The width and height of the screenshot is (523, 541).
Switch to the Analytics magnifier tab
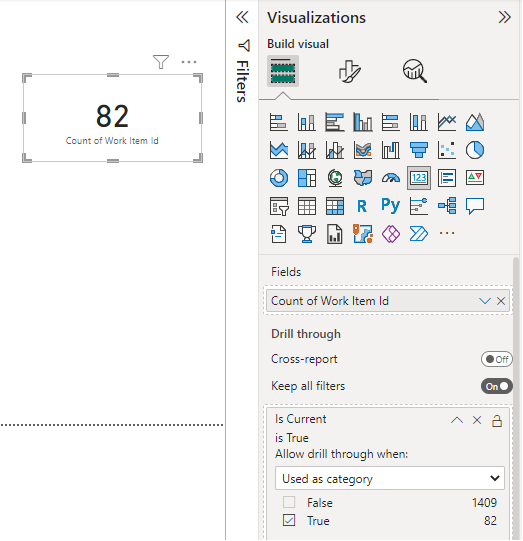[x=415, y=71]
